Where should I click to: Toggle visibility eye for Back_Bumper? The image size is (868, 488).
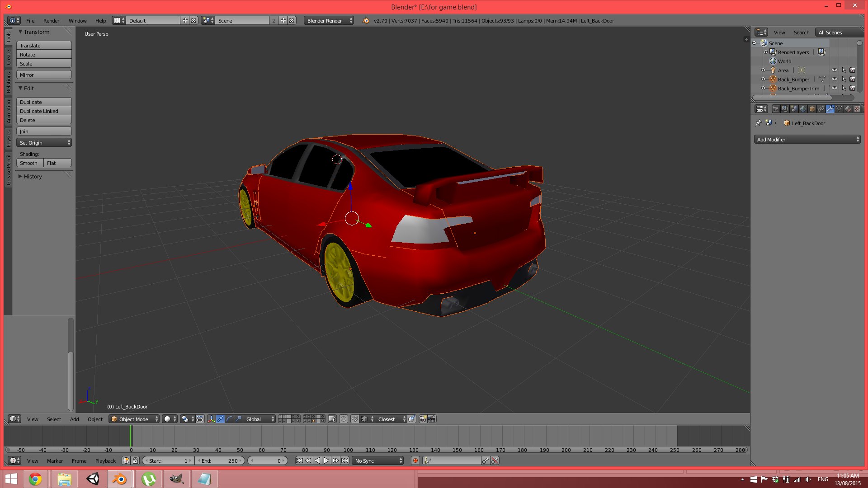pyautogui.click(x=835, y=80)
